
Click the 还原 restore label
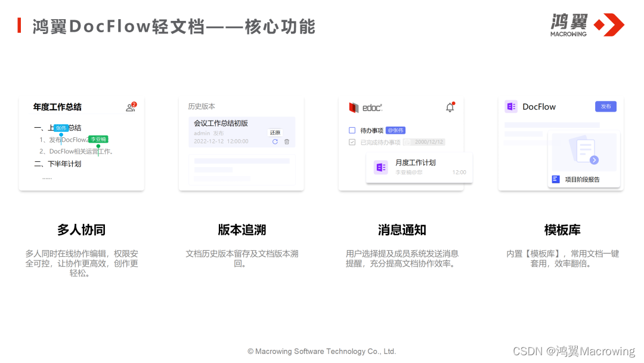275,133
